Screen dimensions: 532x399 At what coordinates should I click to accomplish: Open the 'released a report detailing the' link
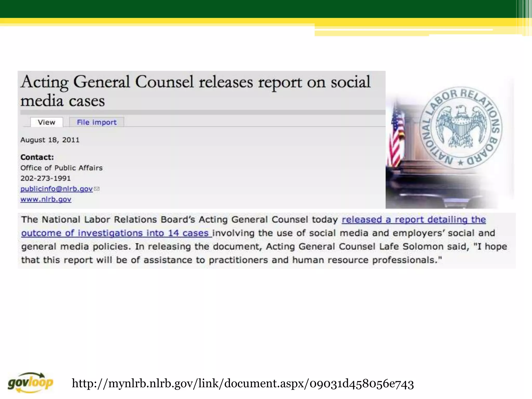[414, 220]
